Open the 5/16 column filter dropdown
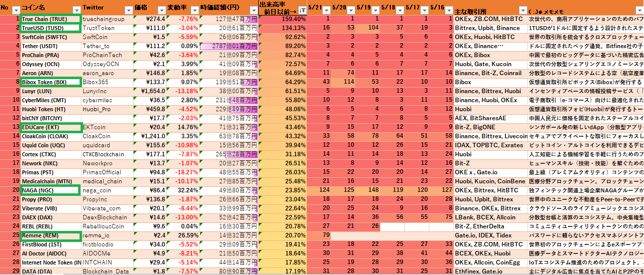Screen dimensions: 644x275 pos(448,10)
